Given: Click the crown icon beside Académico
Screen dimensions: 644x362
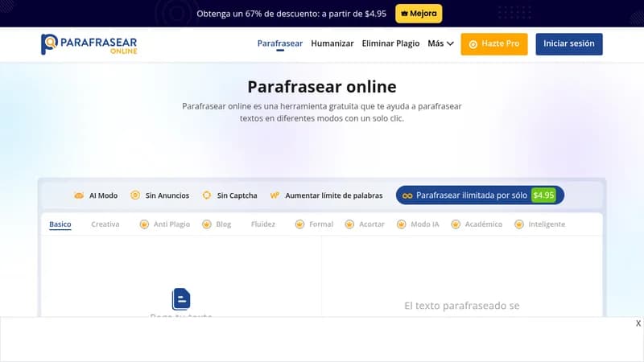Looking at the screenshot, I should 456,224.
